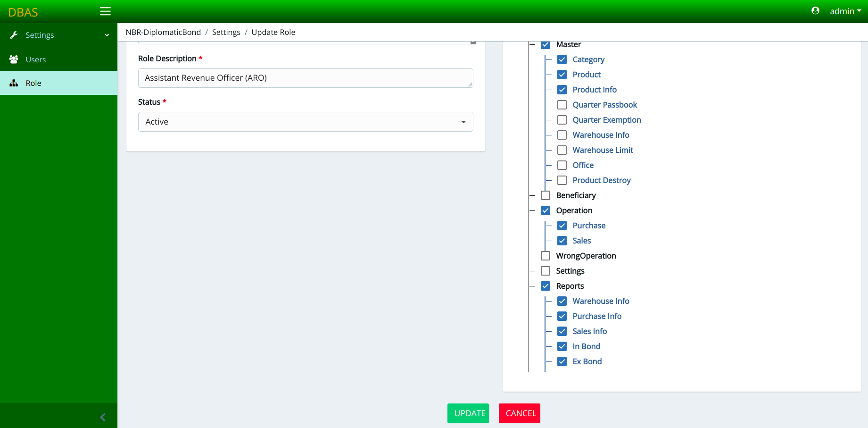
Task: Select the Purchase Info tree label
Action: [597, 316]
